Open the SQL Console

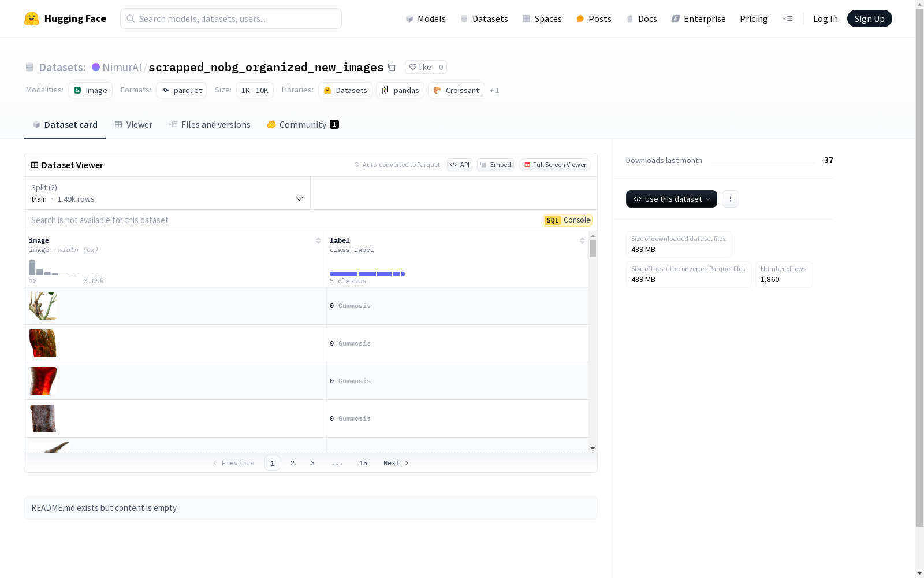click(x=568, y=220)
